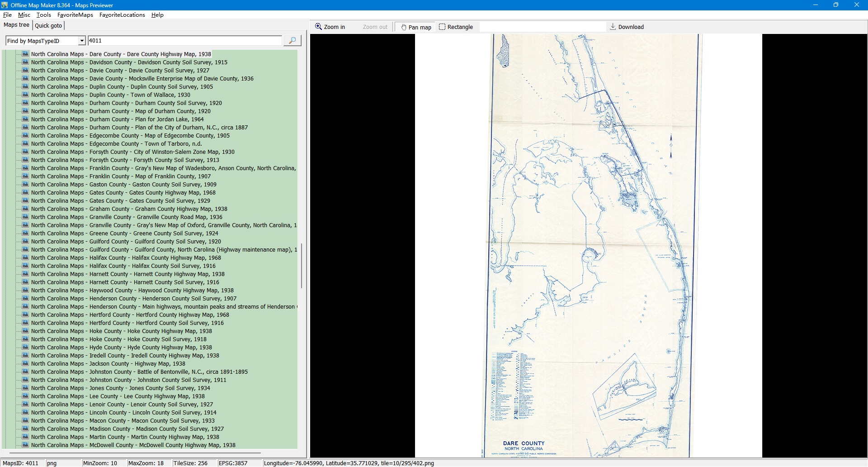The width and height of the screenshot is (868, 467).
Task: Click the maps tree horizontal scrollbar
Action: click(x=135, y=453)
